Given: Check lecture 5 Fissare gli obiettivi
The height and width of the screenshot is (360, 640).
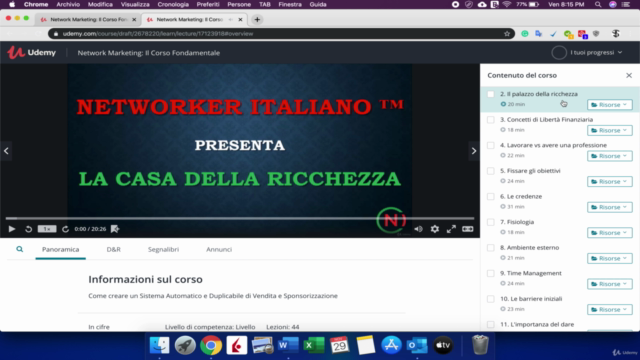Looking at the screenshot, I should (x=491, y=171).
